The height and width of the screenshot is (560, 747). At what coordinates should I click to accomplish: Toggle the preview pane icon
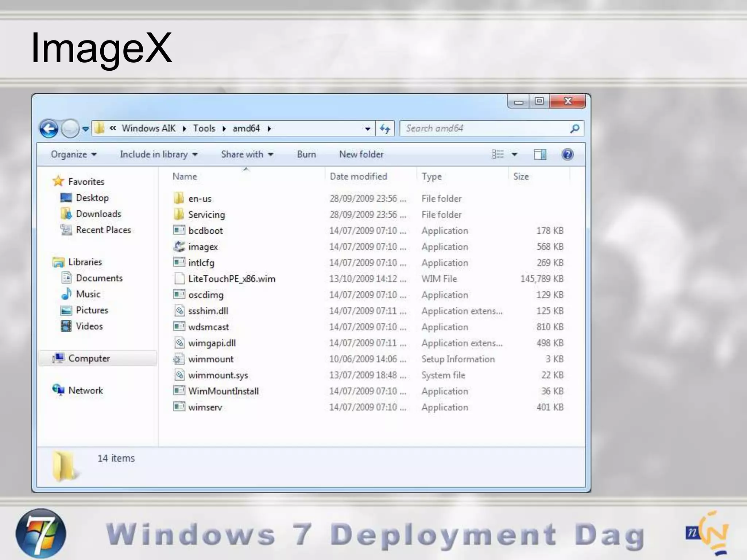pyautogui.click(x=540, y=154)
